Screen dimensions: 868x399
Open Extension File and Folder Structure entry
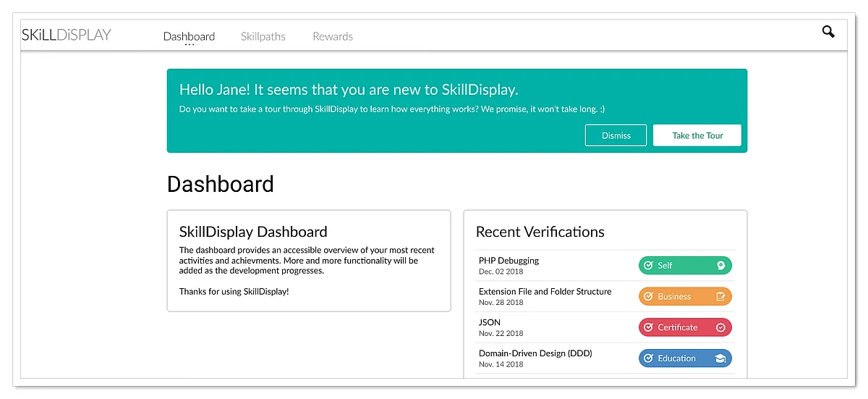(x=545, y=292)
